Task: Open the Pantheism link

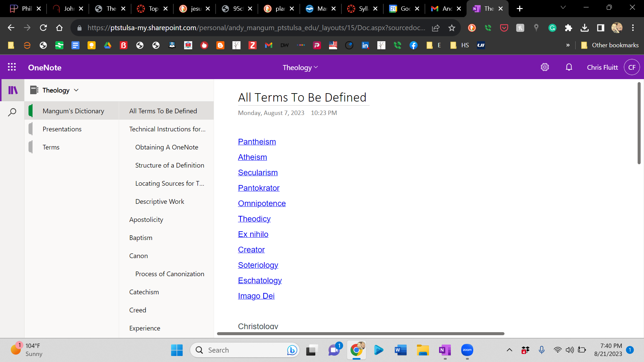Action: (x=257, y=142)
